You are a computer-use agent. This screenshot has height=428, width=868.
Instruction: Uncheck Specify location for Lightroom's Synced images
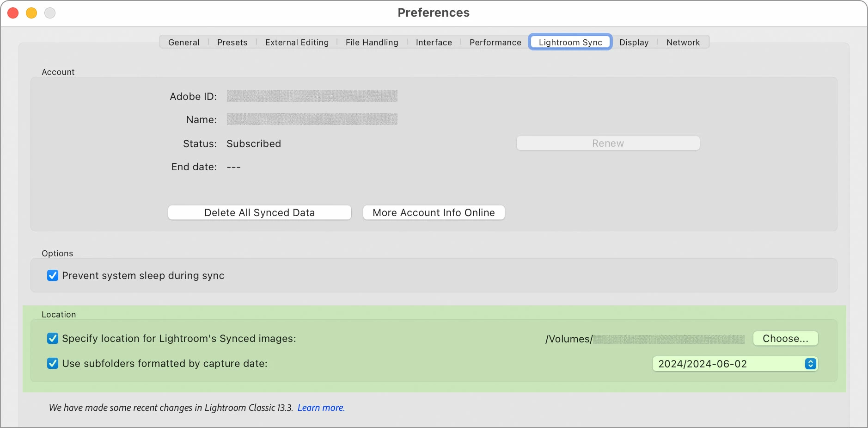click(x=53, y=338)
